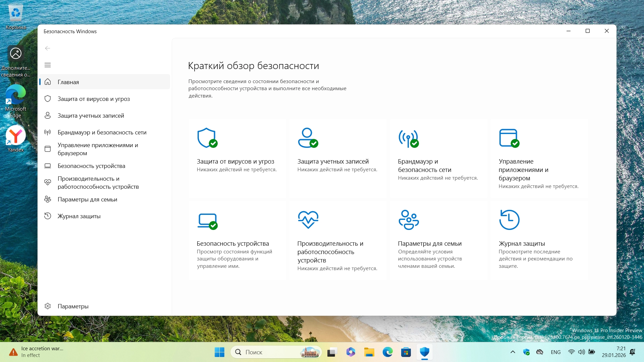Open the device security laptop tile icon

pos(207,221)
